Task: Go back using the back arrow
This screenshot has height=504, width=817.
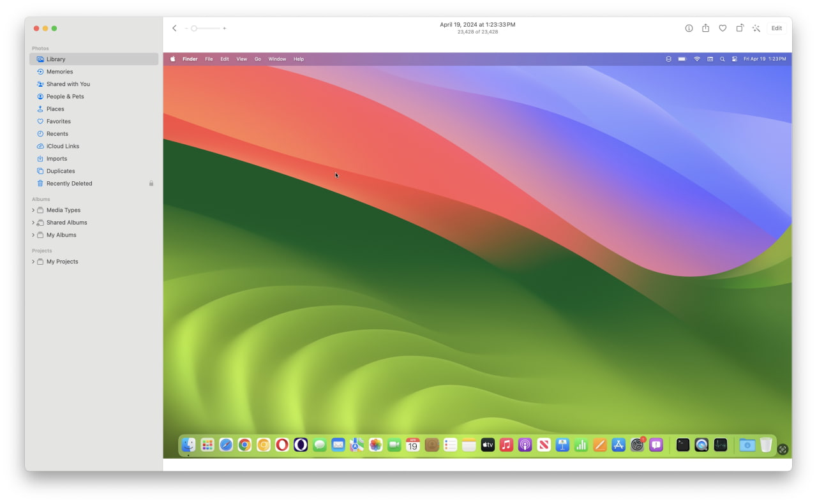Action: point(174,28)
